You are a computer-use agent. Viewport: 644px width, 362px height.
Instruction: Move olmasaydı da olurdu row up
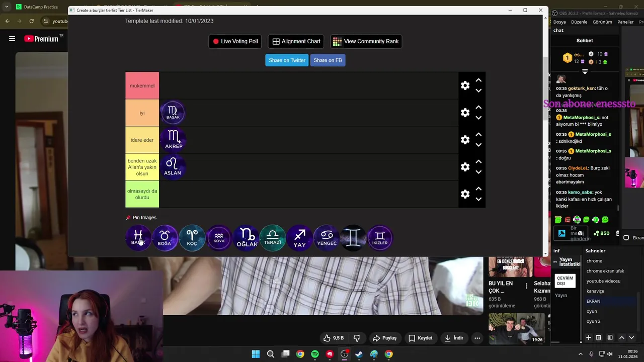[x=478, y=189]
